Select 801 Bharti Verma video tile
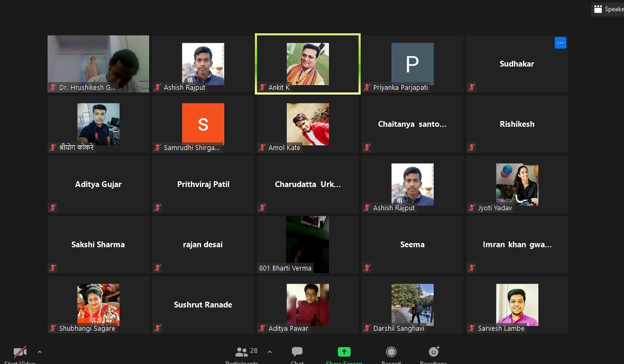The image size is (624, 364). coord(308,245)
